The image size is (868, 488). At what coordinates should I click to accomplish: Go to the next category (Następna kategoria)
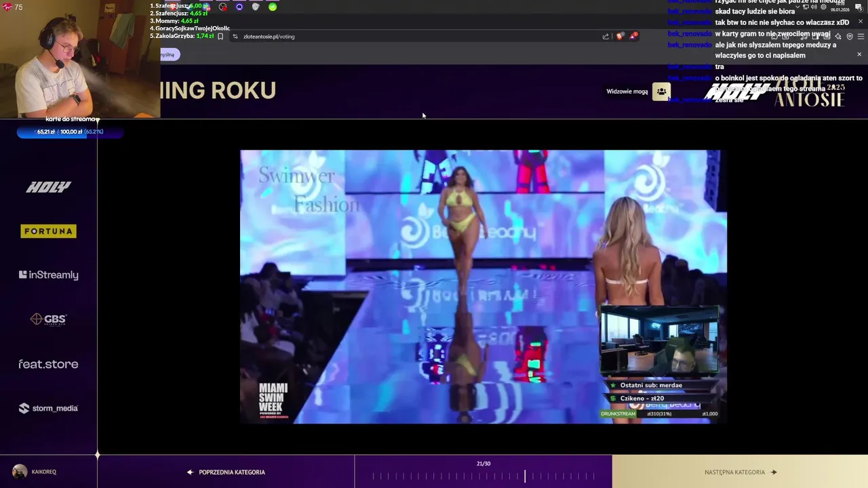(740, 472)
